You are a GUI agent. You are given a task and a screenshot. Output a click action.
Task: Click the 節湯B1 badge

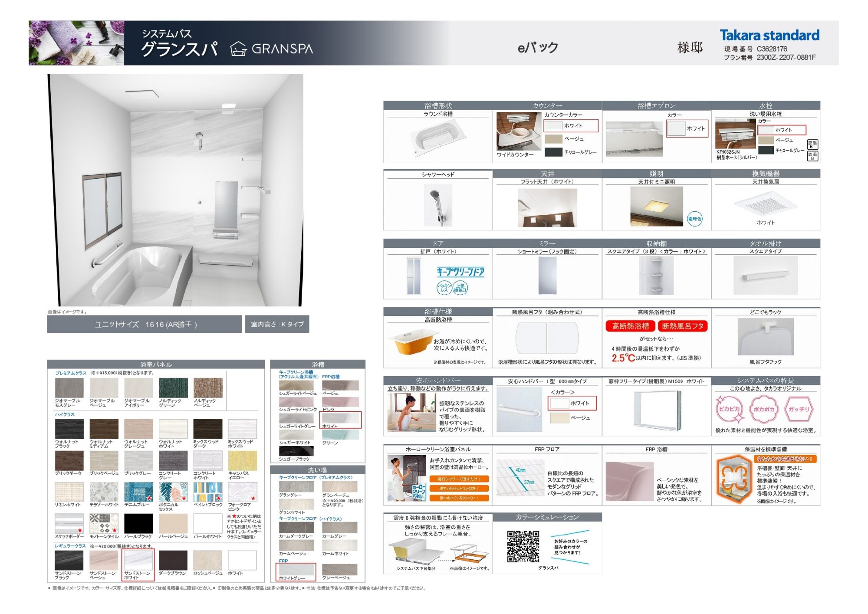coord(812,144)
